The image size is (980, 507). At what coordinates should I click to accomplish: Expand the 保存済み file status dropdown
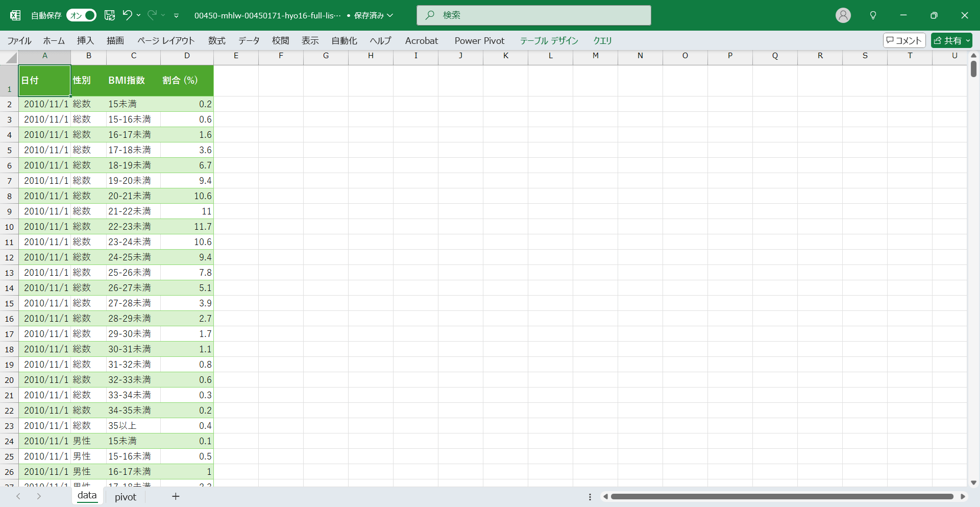point(390,15)
